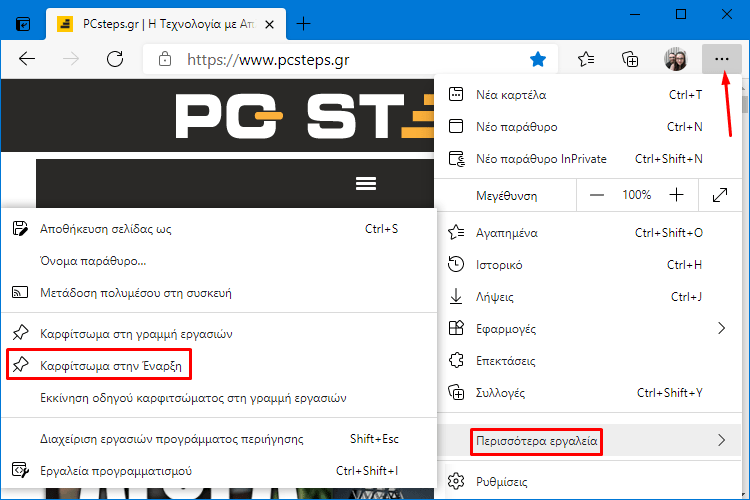The width and height of the screenshot is (750, 500).
Task: Reload the page with the Refresh icon
Action: click(115, 59)
